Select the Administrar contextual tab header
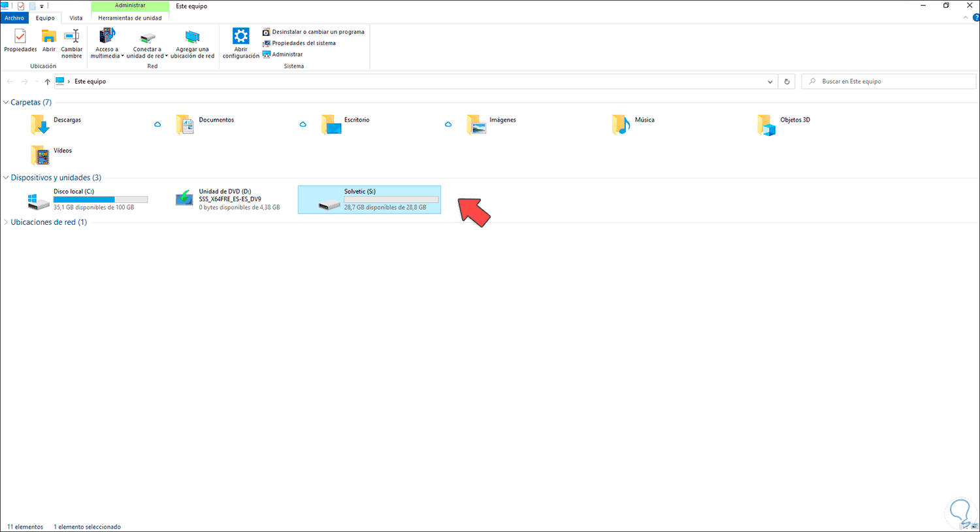 point(130,5)
